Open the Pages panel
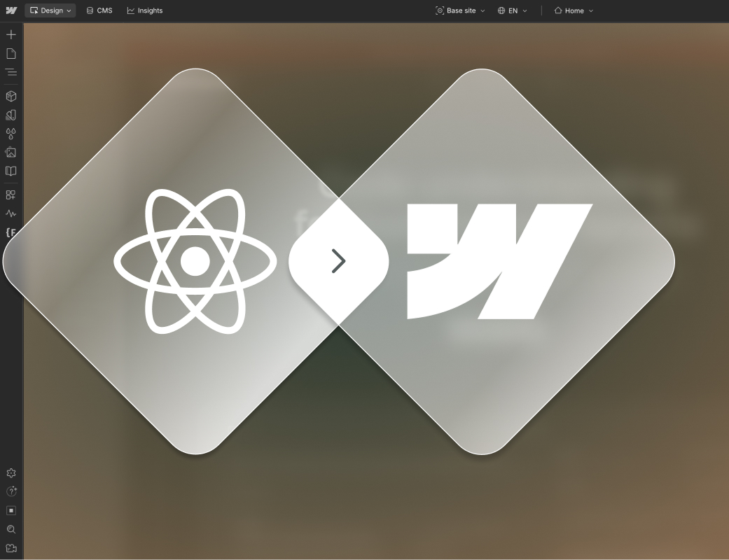 tap(11, 53)
